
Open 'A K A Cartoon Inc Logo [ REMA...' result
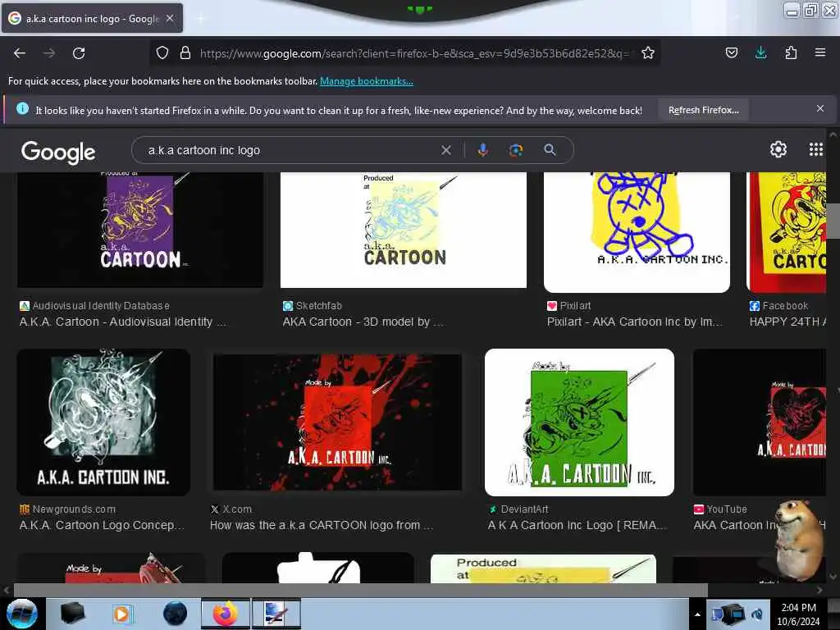(577, 525)
